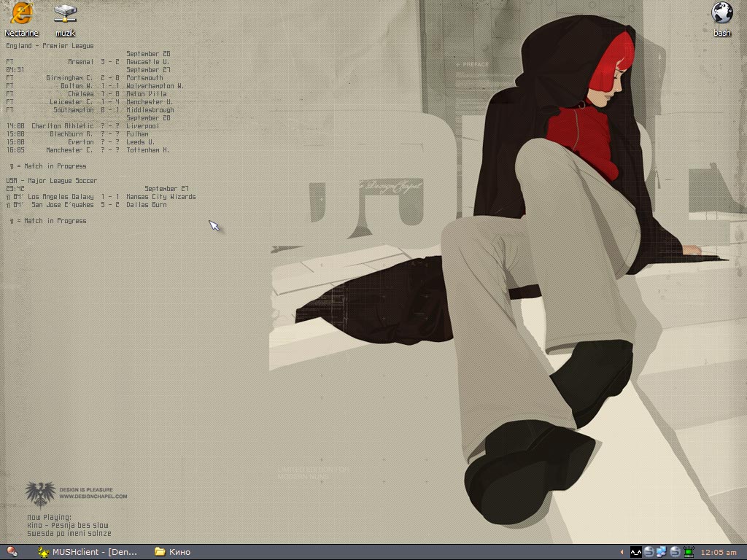Expand the hidden system tray icons arrow

pos(622,552)
